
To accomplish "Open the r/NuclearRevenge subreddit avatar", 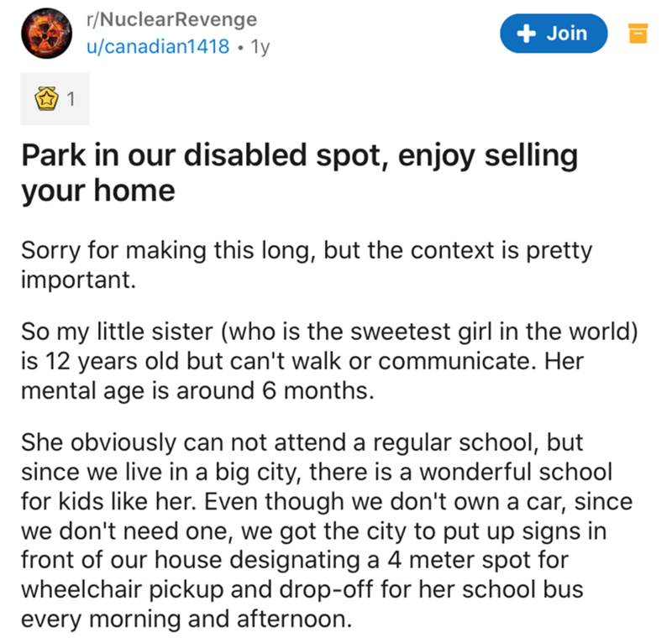I will point(42,33).
